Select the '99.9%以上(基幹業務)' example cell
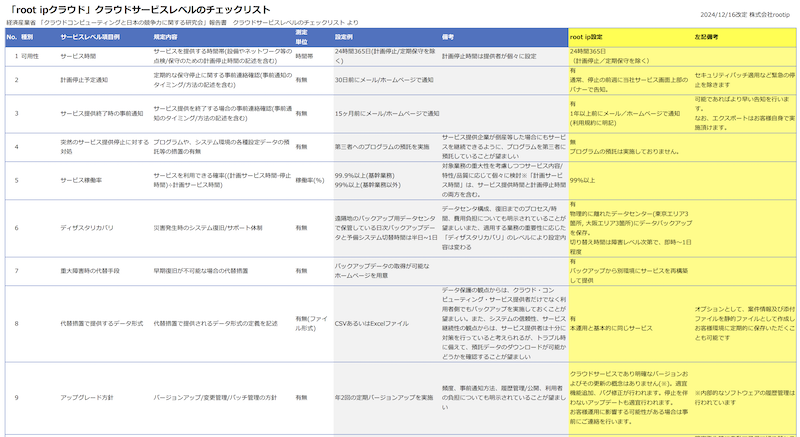Image resolution: width=800 pixels, height=437 pixels. tap(368, 180)
